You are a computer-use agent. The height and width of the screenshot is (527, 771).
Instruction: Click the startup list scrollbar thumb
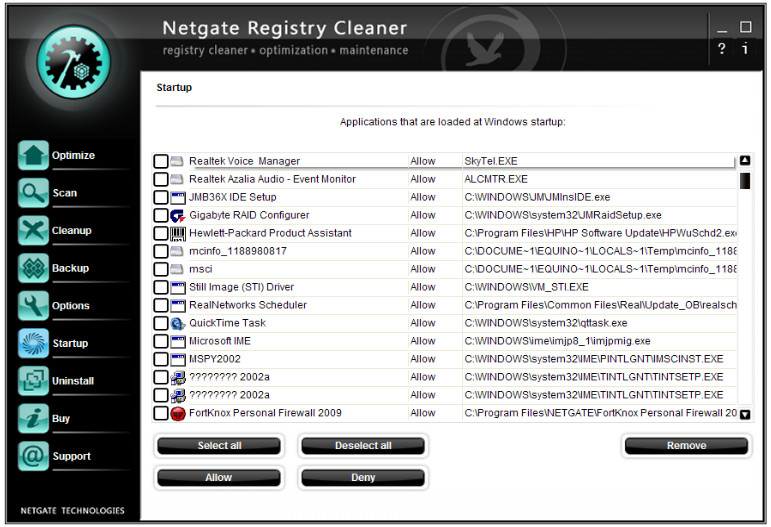coord(745,180)
